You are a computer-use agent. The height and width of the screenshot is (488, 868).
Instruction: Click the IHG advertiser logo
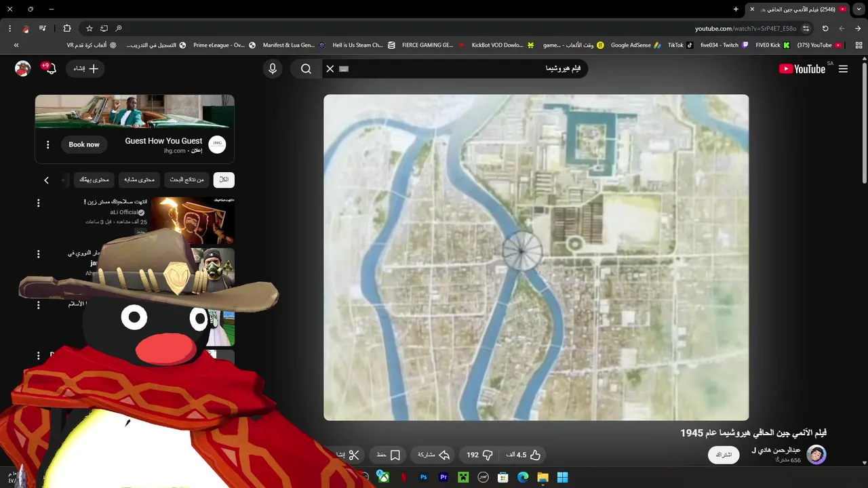click(217, 144)
